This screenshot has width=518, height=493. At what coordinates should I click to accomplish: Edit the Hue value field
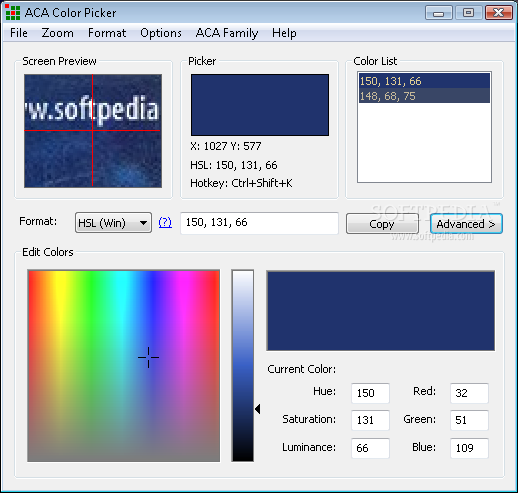[x=370, y=393]
